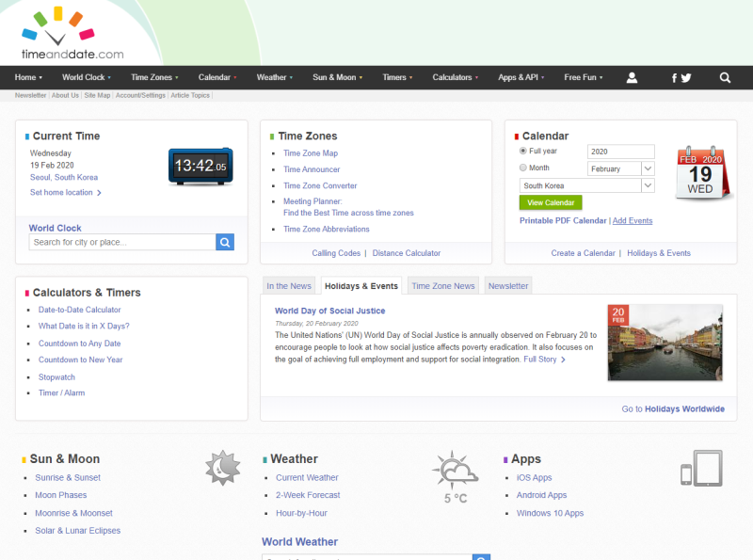Open the Apps & API nav menu
Image resolution: width=753 pixels, height=560 pixels.
pyautogui.click(x=521, y=77)
